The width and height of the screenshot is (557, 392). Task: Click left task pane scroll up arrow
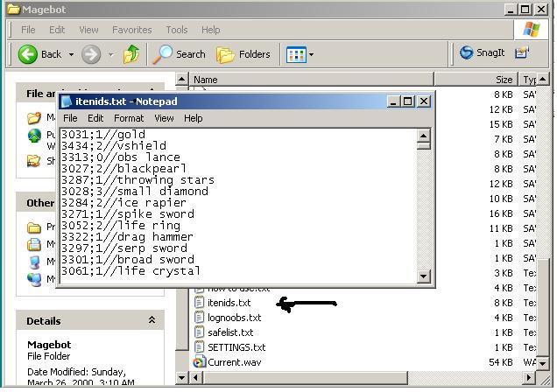pos(181,79)
